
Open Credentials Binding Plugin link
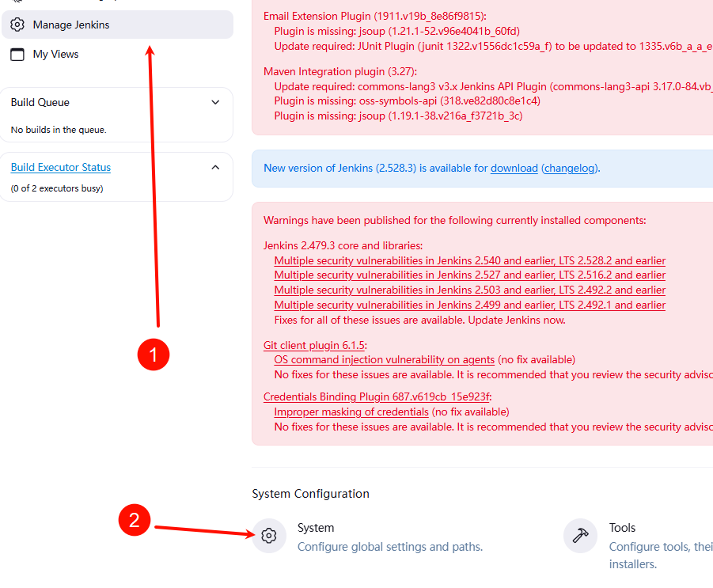pos(377,397)
